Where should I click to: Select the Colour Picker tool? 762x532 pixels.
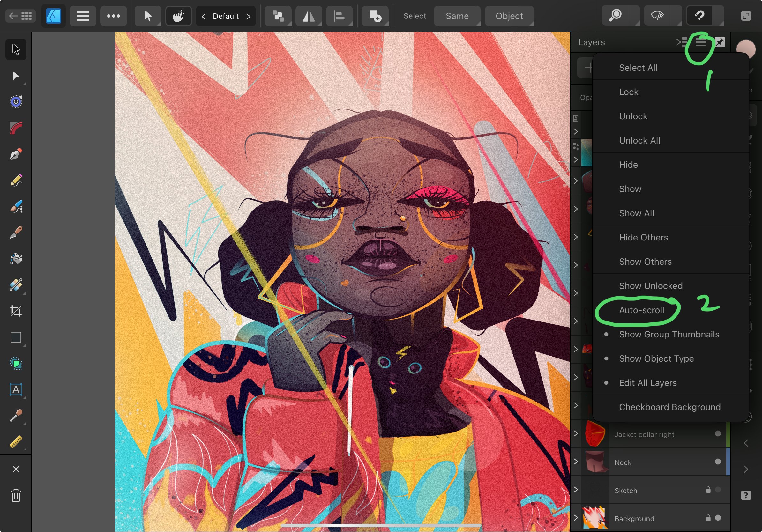click(x=16, y=415)
